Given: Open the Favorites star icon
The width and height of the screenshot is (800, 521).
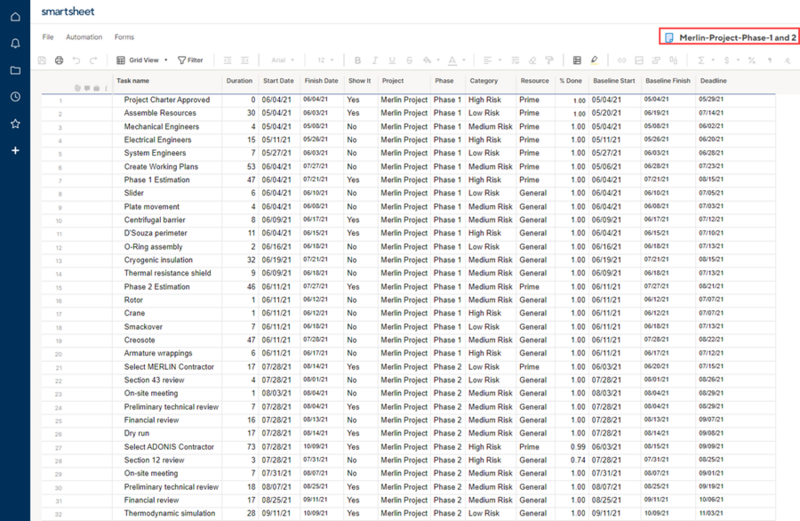Looking at the screenshot, I should pyautogui.click(x=15, y=123).
